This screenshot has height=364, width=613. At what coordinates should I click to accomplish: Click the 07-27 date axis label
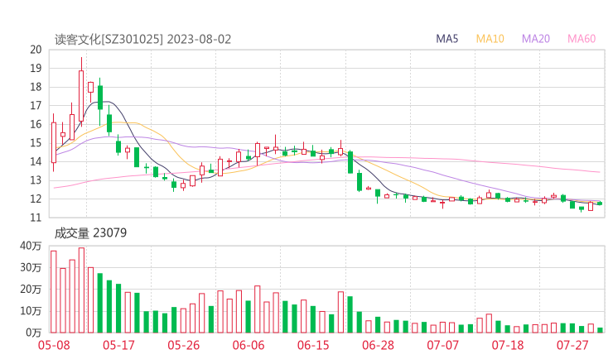572,345
